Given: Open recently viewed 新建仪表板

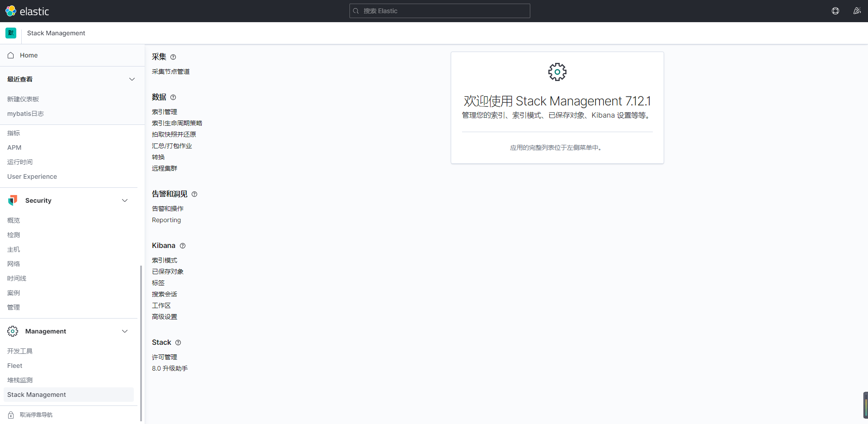Looking at the screenshot, I should pyautogui.click(x=23, y=99).
